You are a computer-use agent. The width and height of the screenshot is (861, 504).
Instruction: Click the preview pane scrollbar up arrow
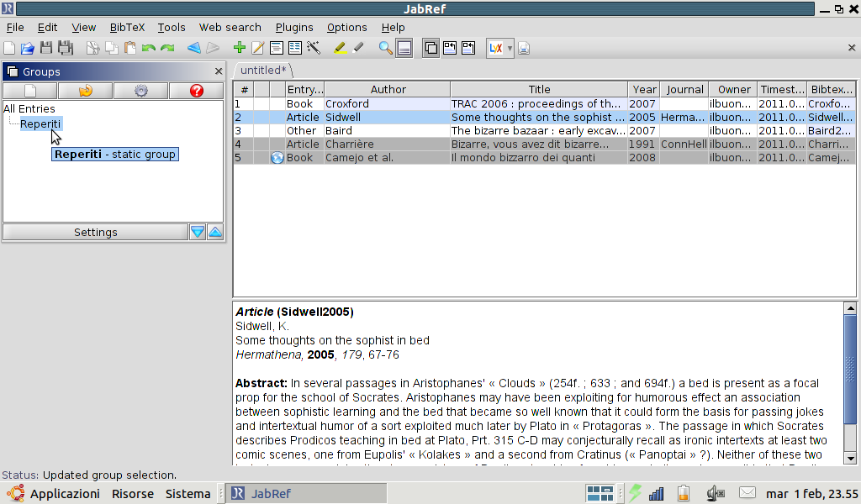850,308
